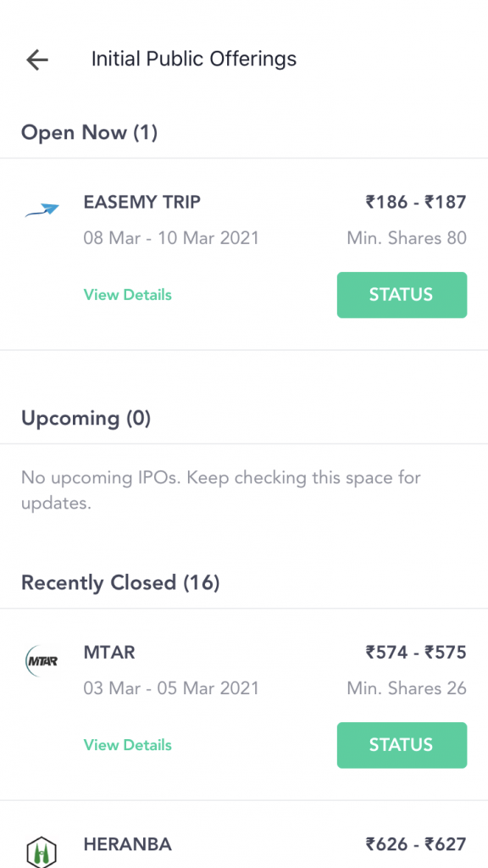The height and width of the screenshot is (868, 488).
Task: Tap the Initial Public Offerings title
Action: pos(194,58)
